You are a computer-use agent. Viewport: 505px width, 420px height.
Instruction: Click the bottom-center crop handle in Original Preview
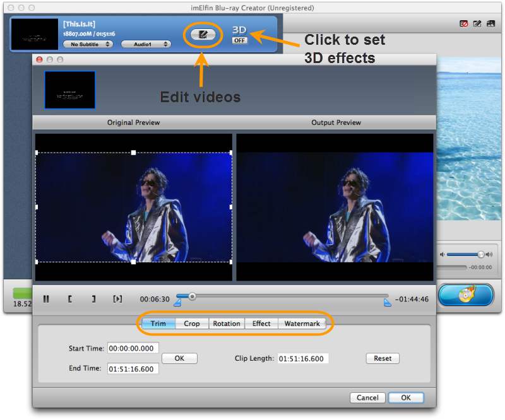click(134, 262)
